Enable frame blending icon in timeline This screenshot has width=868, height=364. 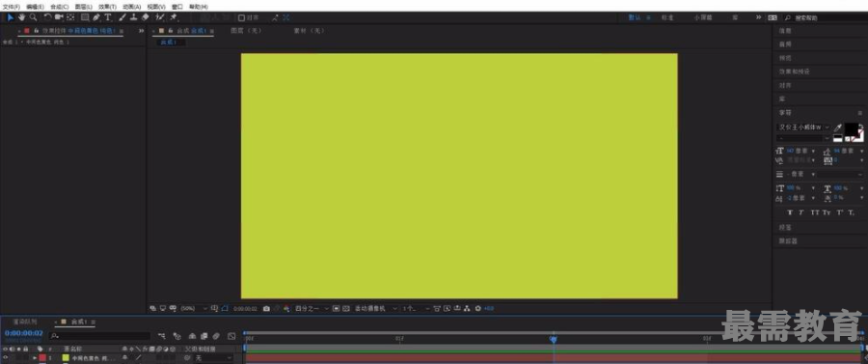(x=203, y=336)
